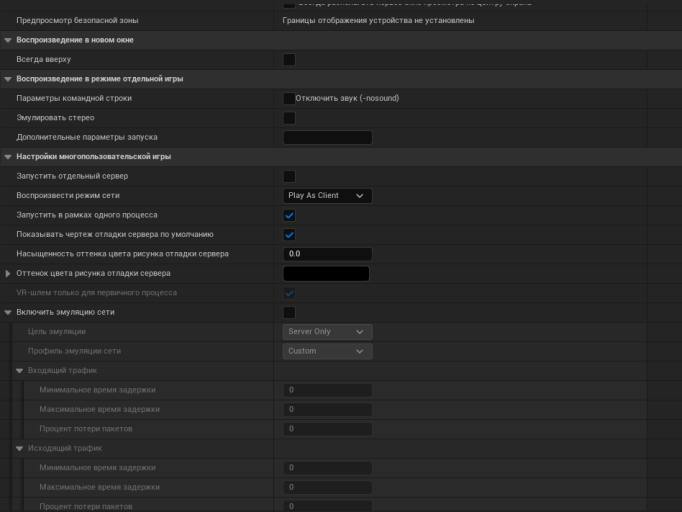The image size is (682, 512).
Task: Collapse 'Входящий трафик' group
Action: point(20,371)
